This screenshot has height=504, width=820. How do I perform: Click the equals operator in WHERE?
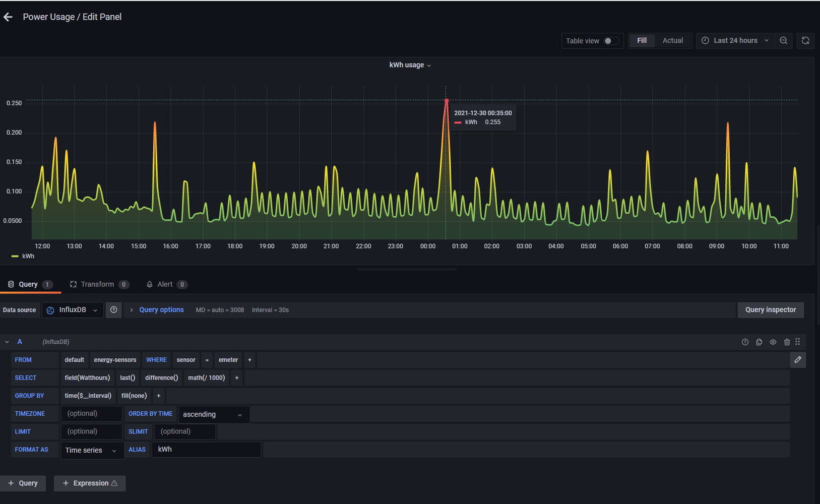207,360
